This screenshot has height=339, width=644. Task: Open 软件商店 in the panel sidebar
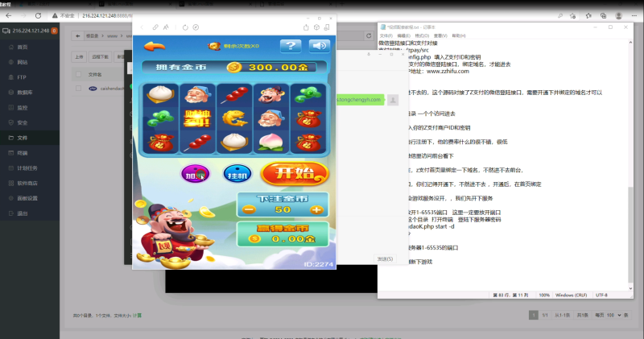pos(27,184)
